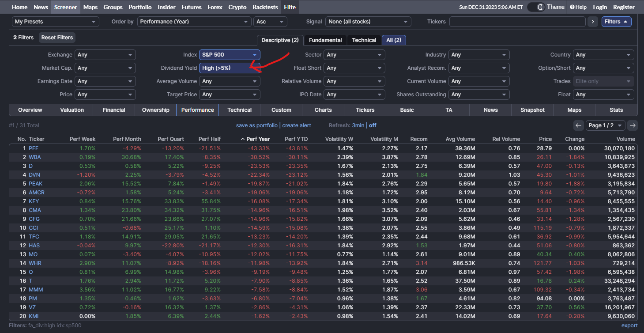Go to next results page arrow
This screenshot has width=644, height=333.
point(633,125)
